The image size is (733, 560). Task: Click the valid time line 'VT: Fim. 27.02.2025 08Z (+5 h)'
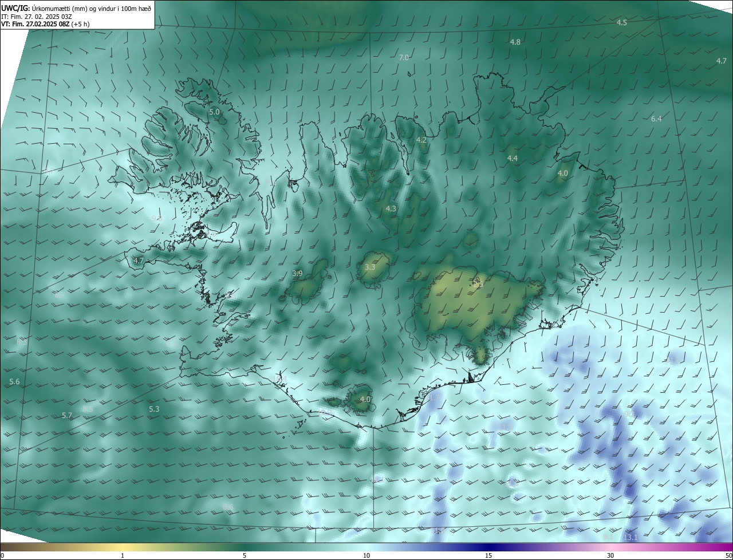(x=45, y=24)
